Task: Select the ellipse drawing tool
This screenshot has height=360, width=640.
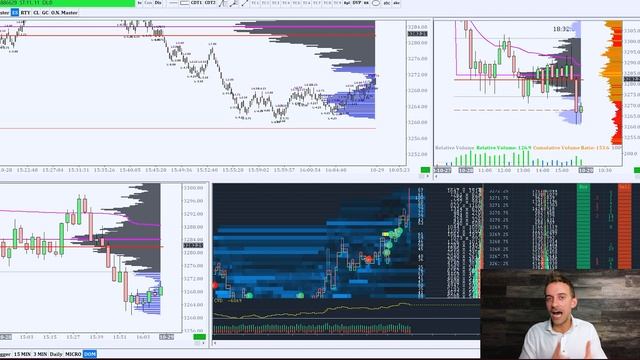Action: click(x=376, y=3)
